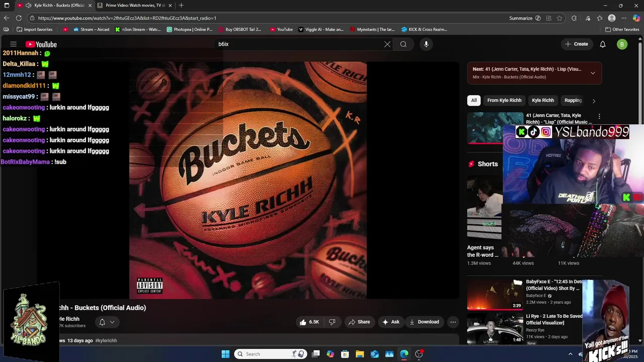Click the Download button
Screen dimensions: 644x362
pyautogui.click(x=424, y=322)
